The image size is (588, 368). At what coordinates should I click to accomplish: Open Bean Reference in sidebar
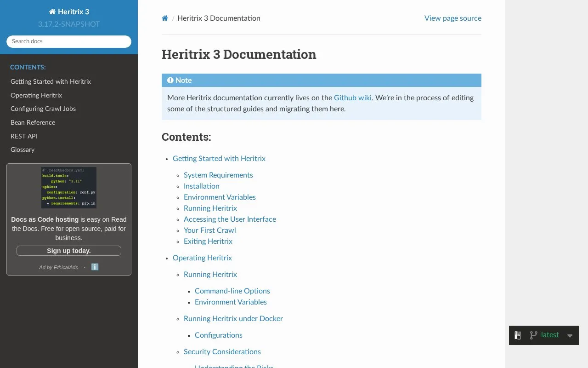click(x=33, y=122)
